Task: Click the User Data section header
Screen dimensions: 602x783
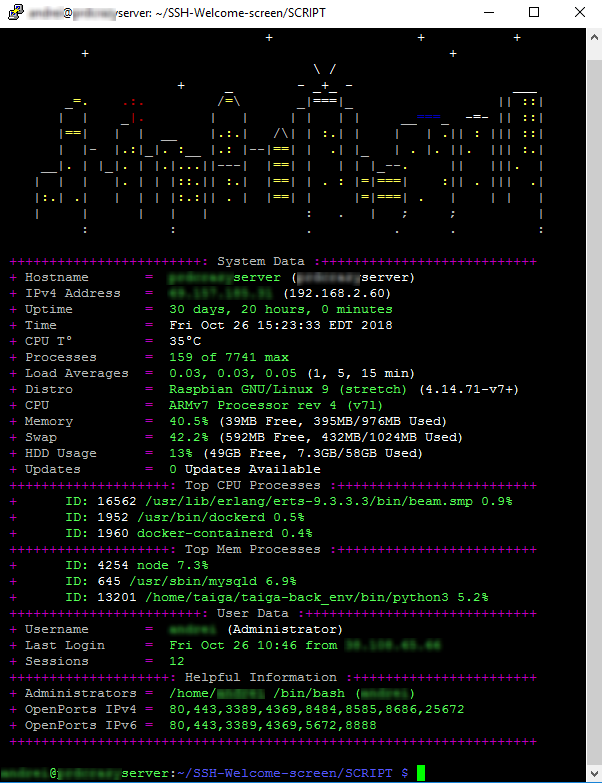Action: (x=253, y=613)
